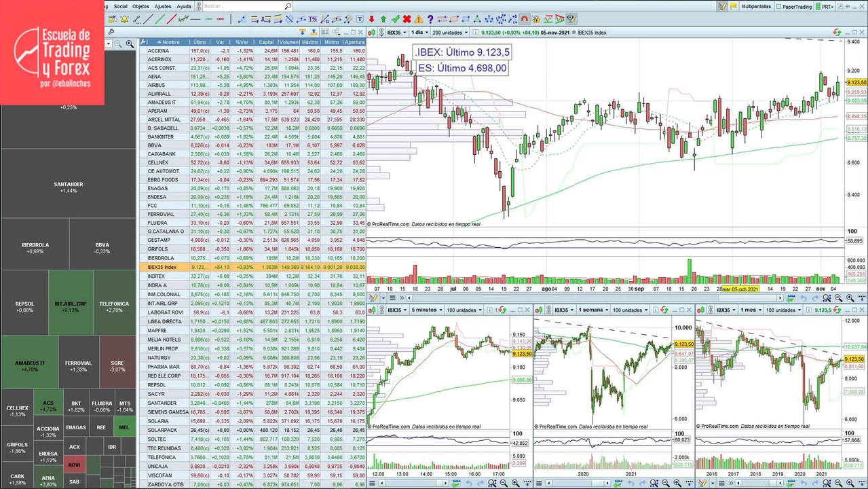Viewport: 868px width, 489px height.
Task: Select the text box T tool
Action: pyautogui.click(x=360, y=20)
